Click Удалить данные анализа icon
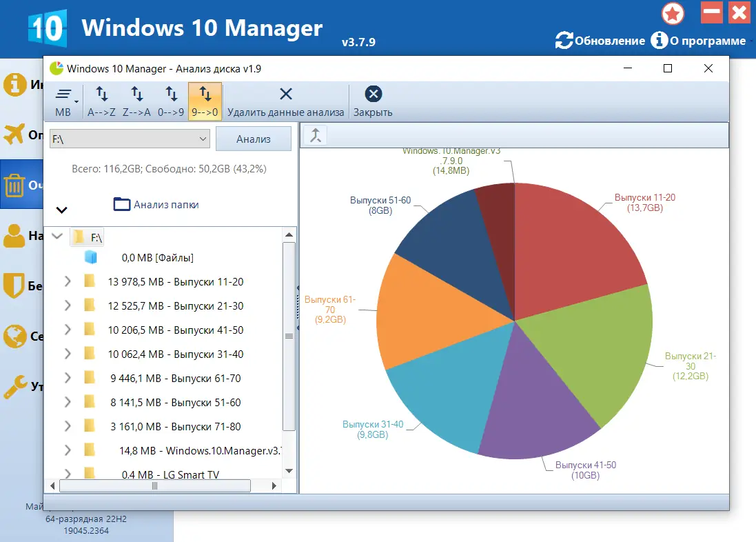The image size is (756, 542). coord(286,94)
